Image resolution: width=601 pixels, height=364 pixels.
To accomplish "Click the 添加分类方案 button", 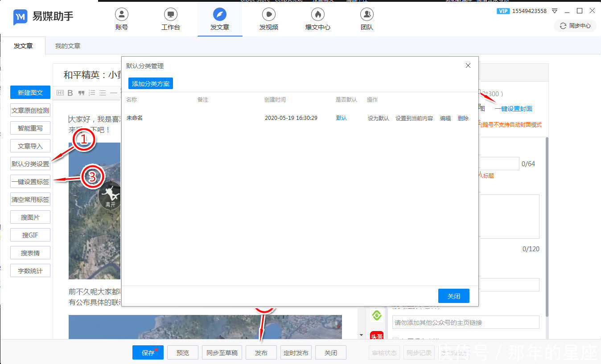I will tap(150, 83).
